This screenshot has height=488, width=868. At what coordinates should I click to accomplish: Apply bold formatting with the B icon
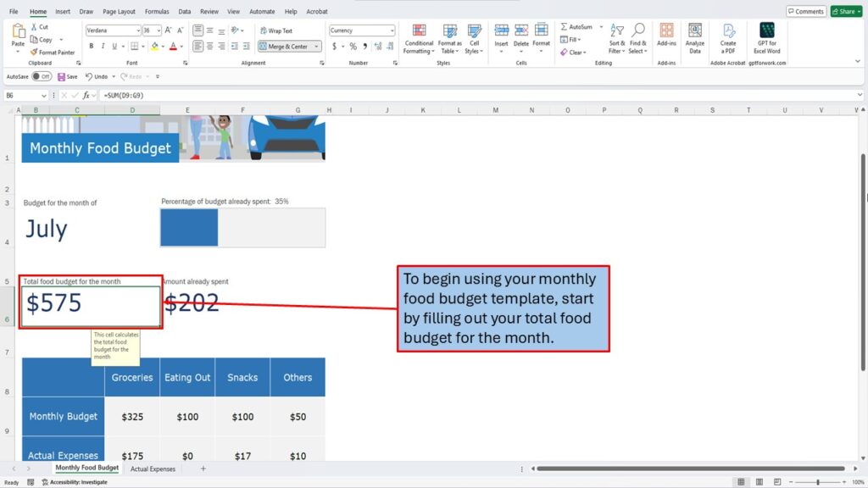click(x=91, y=47)
